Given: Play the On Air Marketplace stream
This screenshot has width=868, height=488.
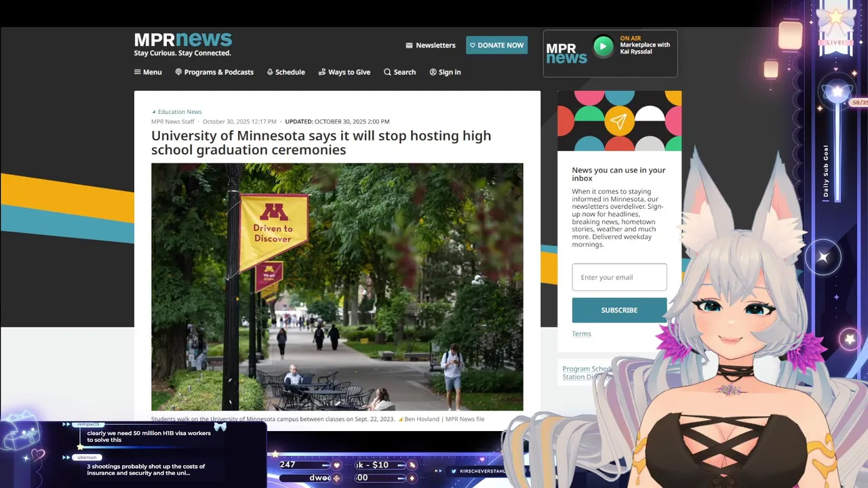Looking at the screenshot, I should click(603, 46).
